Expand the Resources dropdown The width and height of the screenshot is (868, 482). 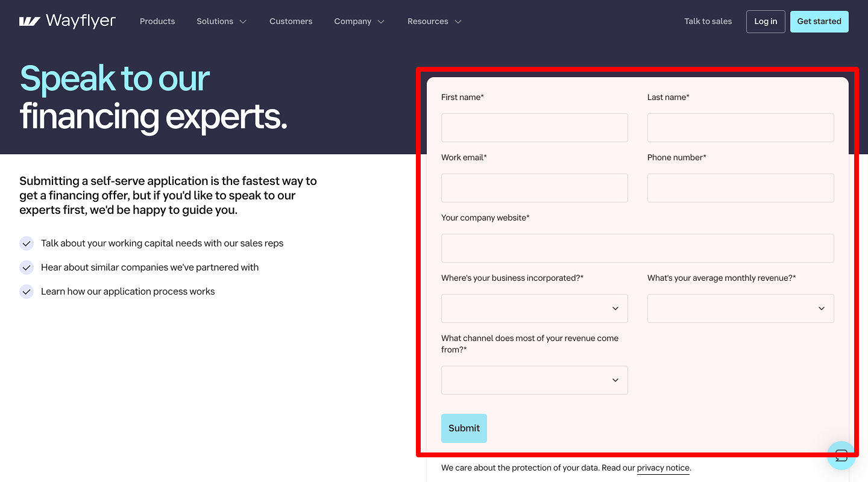[x=434, y=21]
